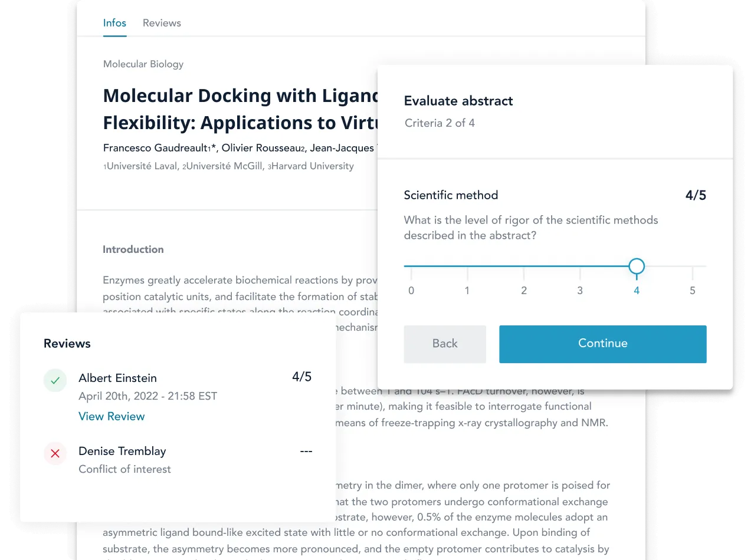
Task: Click the Albert Einstein reviewer name
Action: [117, 378]
